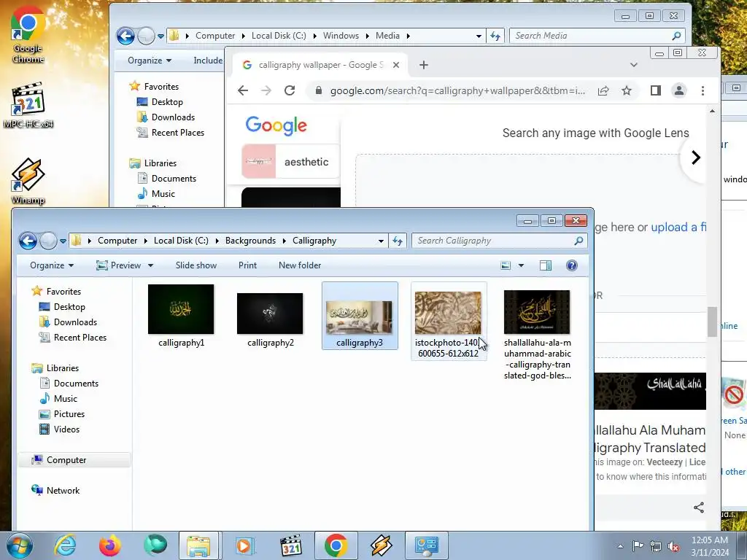Click the Chrome address bar URL

[x=457, y=90]
